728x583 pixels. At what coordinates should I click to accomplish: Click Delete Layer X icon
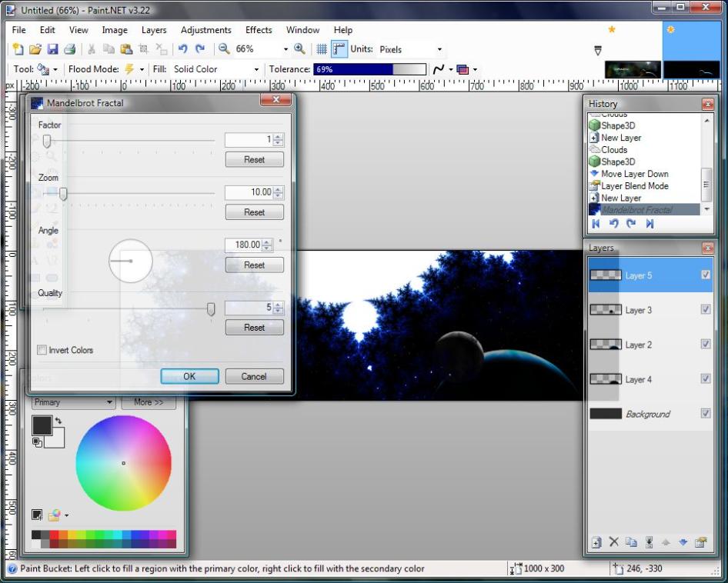(613, 542)
